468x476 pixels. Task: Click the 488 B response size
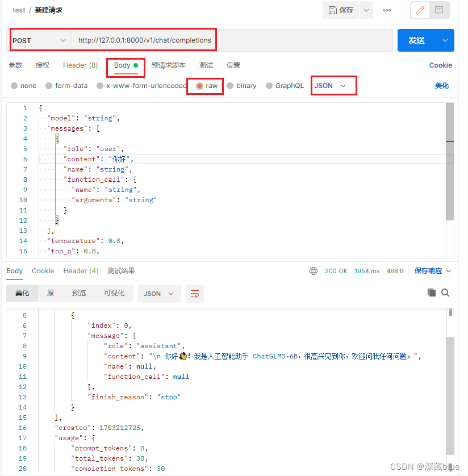tap(395, 271)
